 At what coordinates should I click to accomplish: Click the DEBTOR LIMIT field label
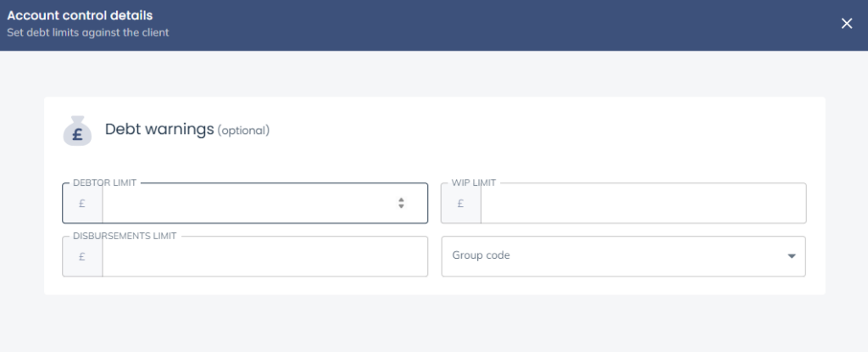click(105, 182)
